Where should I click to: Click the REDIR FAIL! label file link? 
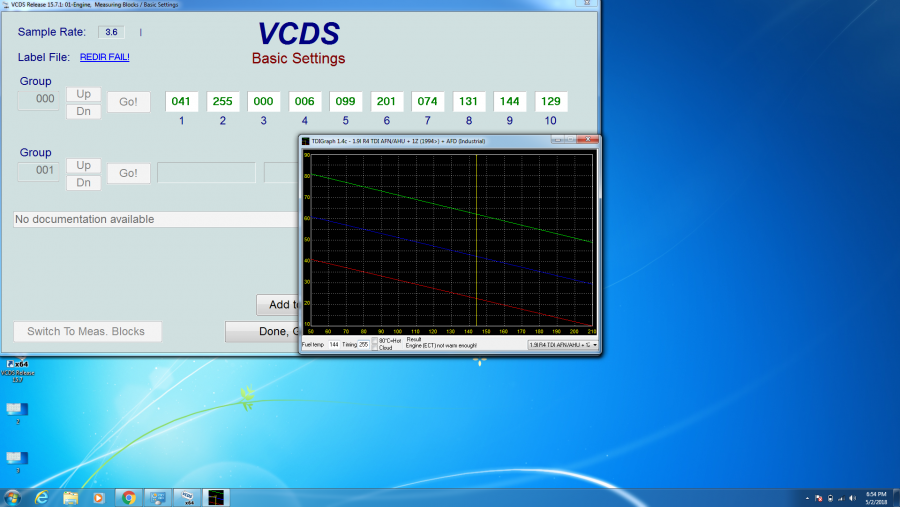(x=104, y=57)
